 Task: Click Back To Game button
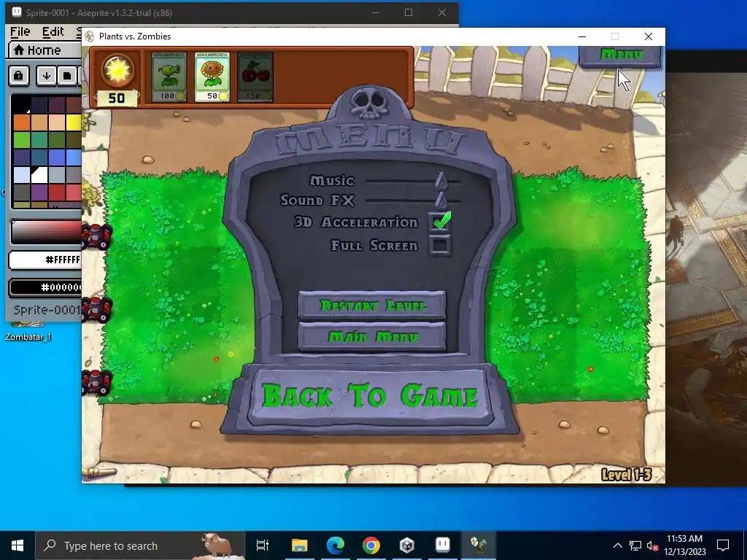[x=370, y=396]
